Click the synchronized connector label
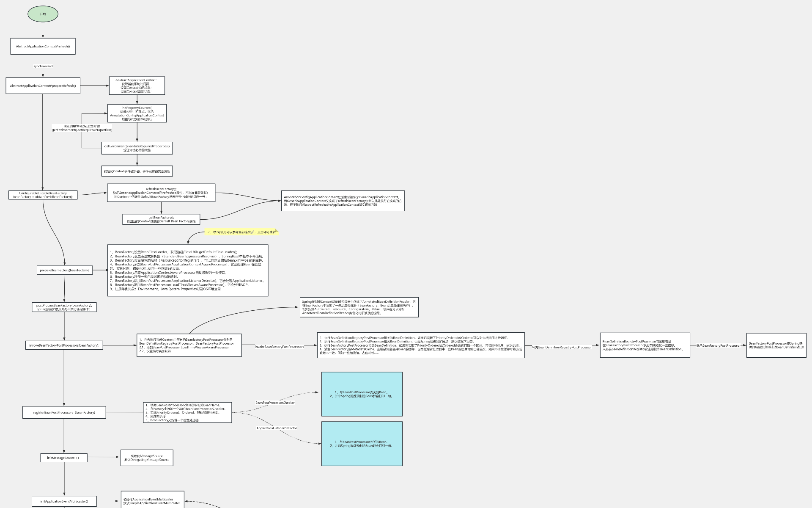 [x=43, y=66]
